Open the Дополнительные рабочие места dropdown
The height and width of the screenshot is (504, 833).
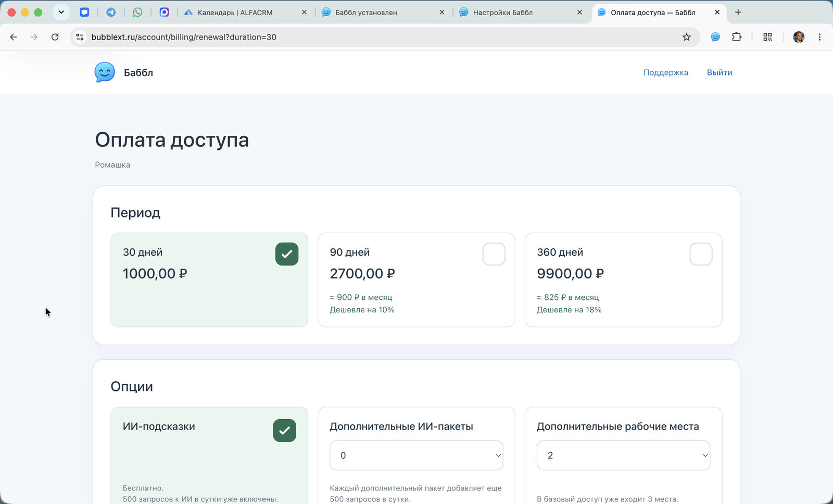click(x=623, y=456)
